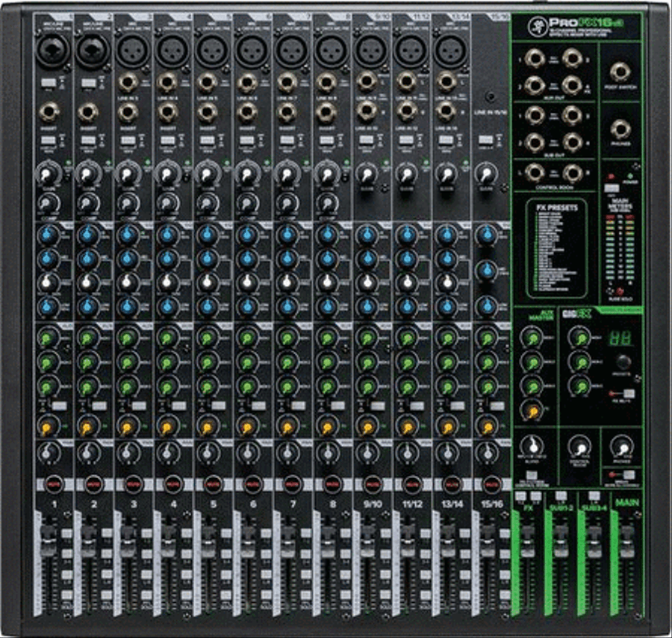Click the LINE IN 3 jack
The width and height of the screenshot is (672, 638).
(128, 83)
